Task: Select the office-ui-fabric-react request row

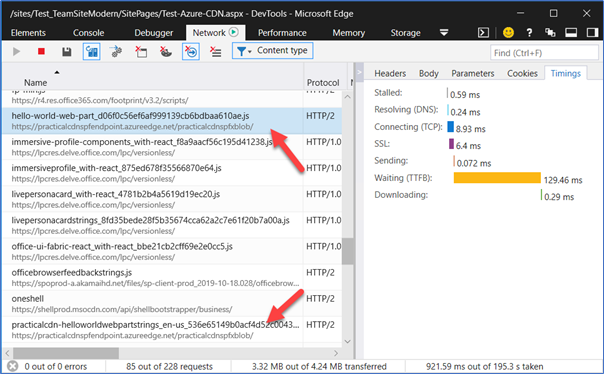Action: click(172, 252)
